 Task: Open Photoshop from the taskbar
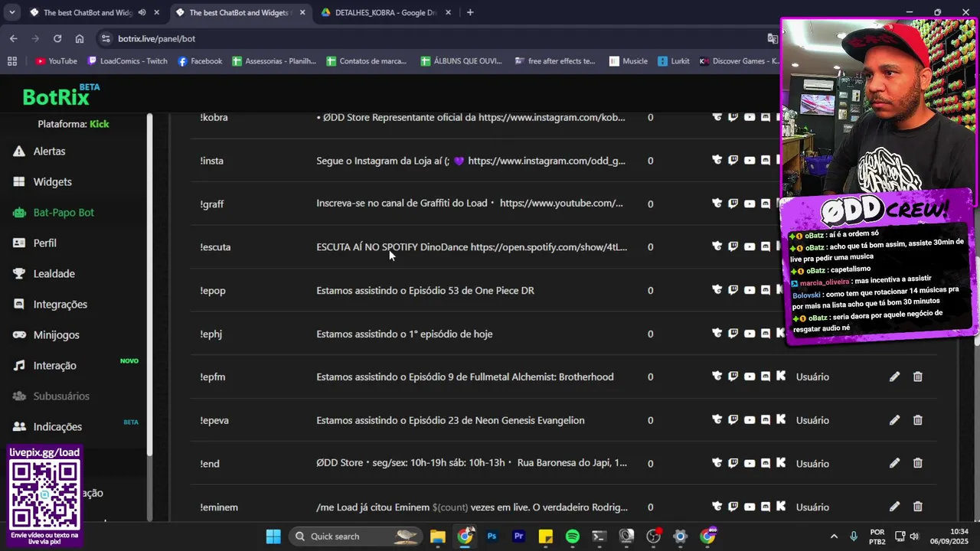[492, 536]
